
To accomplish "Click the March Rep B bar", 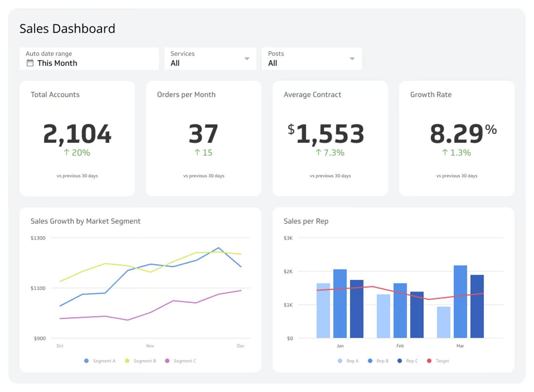I will point(460,301).
